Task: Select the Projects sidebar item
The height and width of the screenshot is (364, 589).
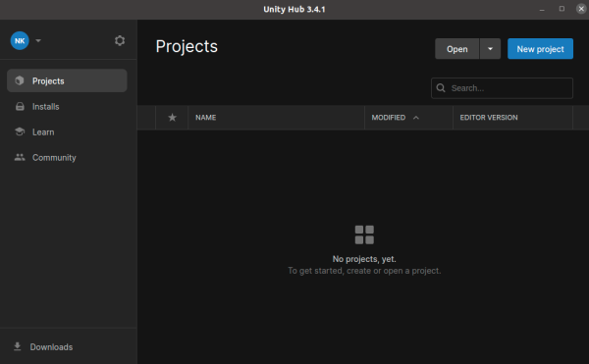Action: click(x=67, y=80)
